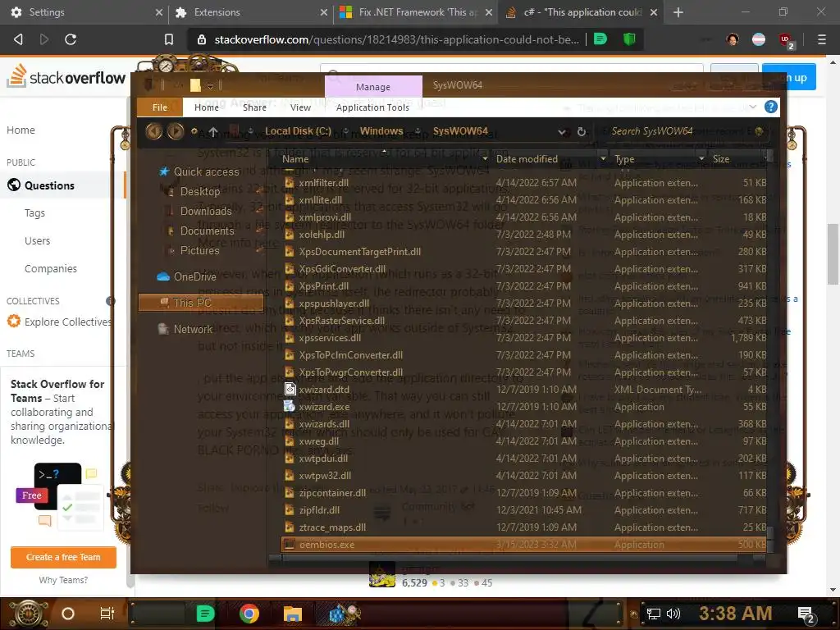Click Local Disk (C:) breadcrumb

pos(298,130)
